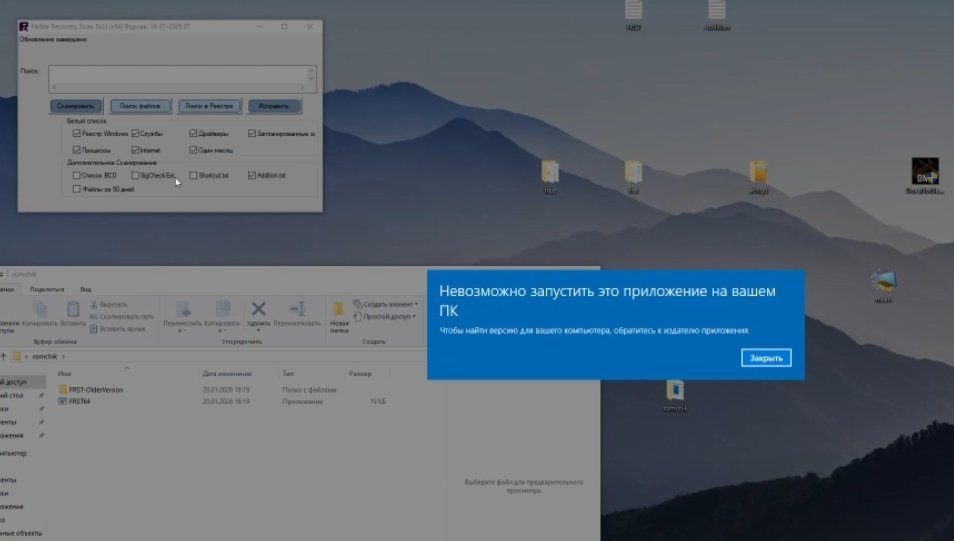
Task: Click romchik in Explorer breadcrumb
Action: point(44,357)
